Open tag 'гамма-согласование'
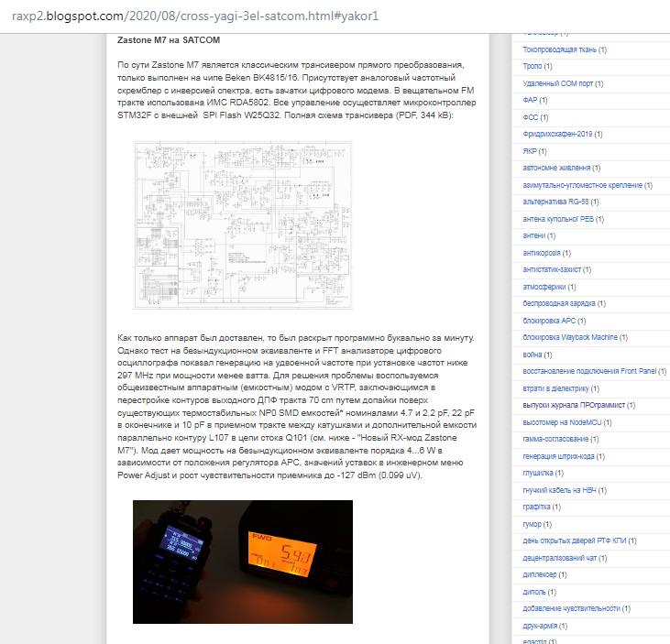 (555, 439)
